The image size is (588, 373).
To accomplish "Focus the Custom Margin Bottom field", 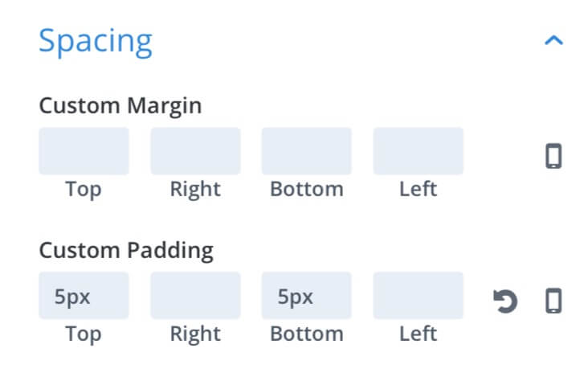I will click(306, 151).
